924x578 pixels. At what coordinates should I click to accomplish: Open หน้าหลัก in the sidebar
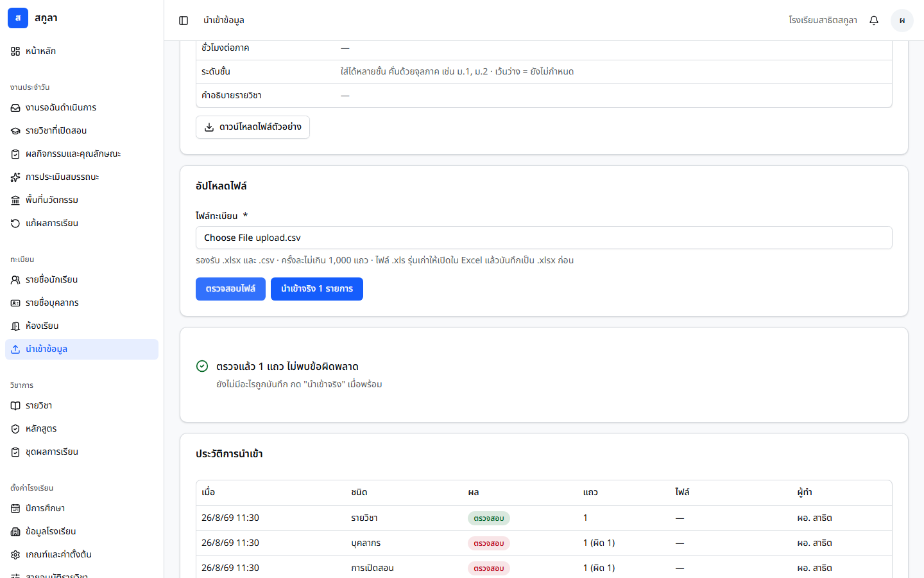(x=81, y=51)
